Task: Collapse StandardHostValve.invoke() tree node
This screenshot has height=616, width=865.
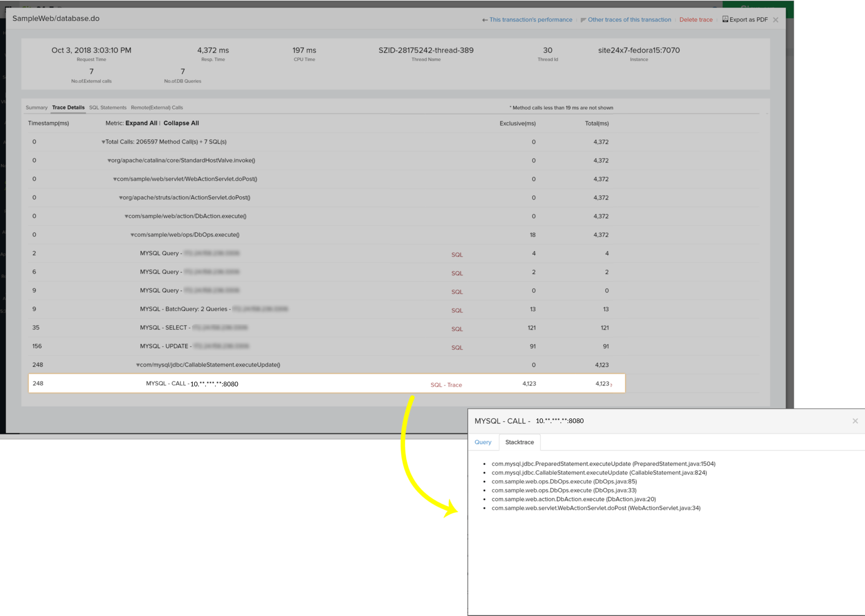Action: pyautogui.click(x=109, y=161)
